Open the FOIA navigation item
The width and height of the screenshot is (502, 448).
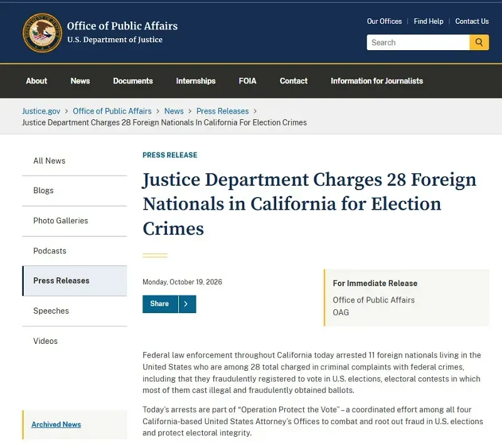[x=247, y=81]
